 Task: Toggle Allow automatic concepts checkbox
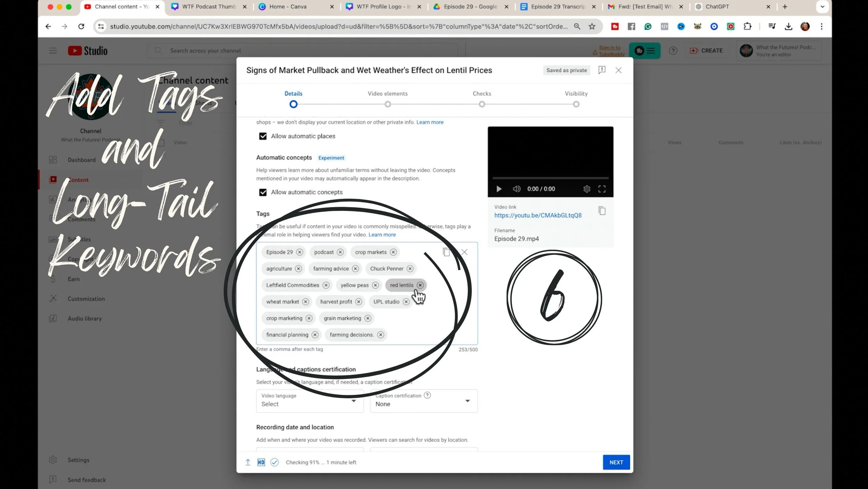[x=263, y=192]
